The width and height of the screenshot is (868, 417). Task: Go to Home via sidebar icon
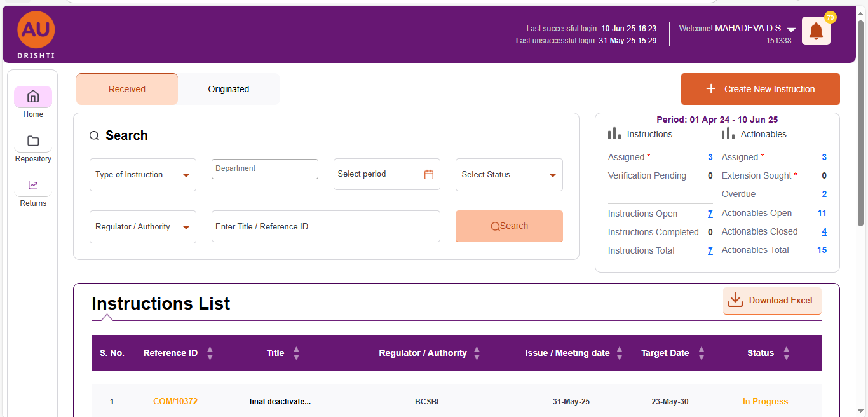[x=33, y=97]
